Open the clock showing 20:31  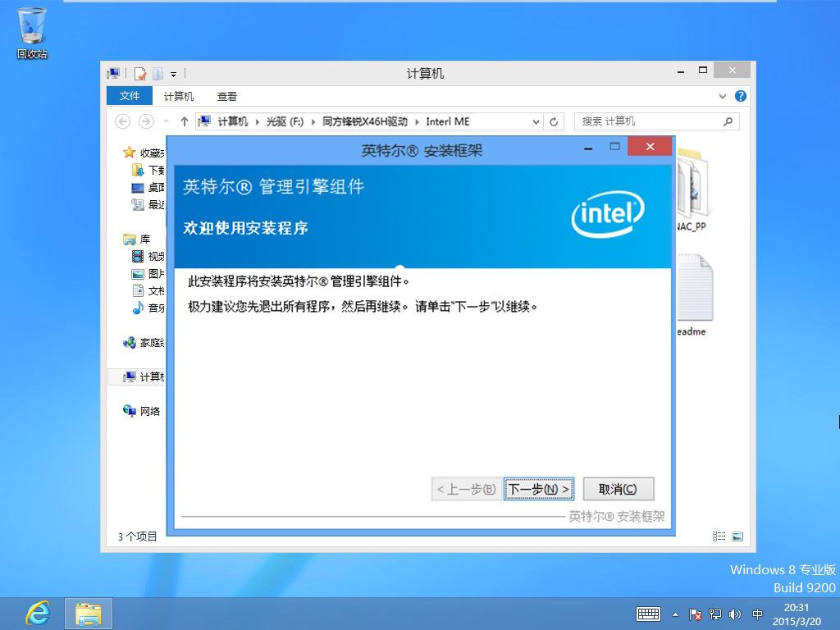pyautogui.click(x=797, y=614)
